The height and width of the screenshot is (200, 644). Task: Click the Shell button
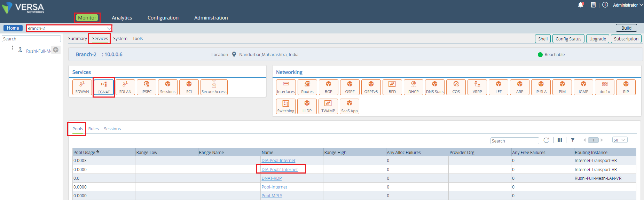(x=543, y=39)
